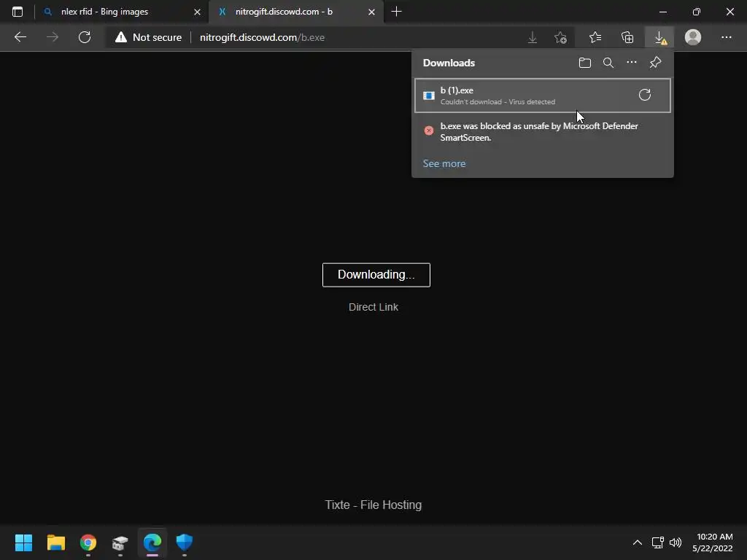
Task: Select the b (1).exe download entry
Action: (543, 96)
